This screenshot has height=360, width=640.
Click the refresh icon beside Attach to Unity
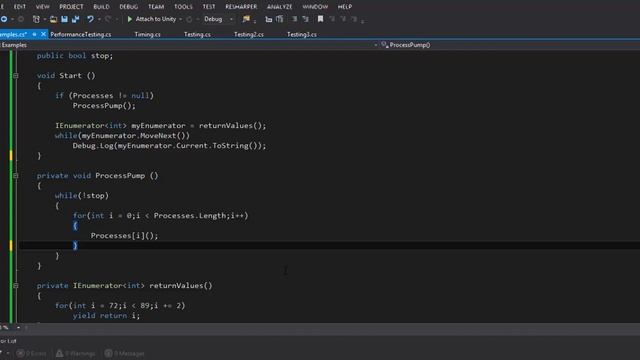(189, 19)
